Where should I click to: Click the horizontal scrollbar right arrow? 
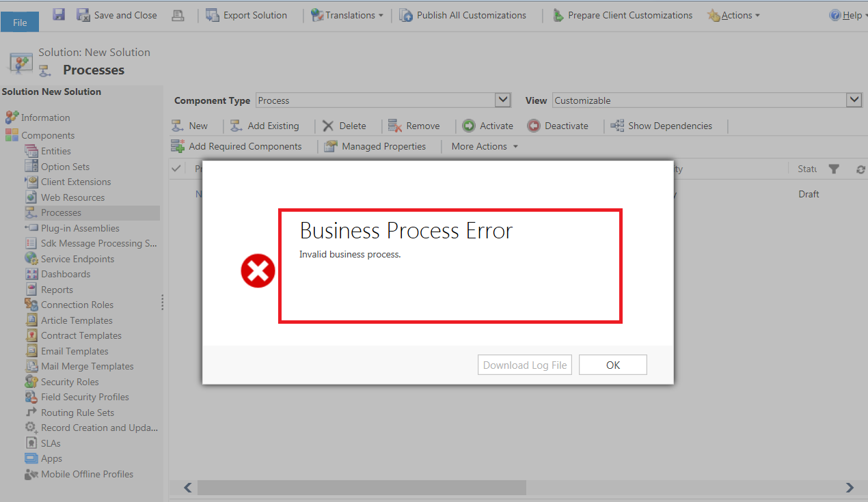850,488
